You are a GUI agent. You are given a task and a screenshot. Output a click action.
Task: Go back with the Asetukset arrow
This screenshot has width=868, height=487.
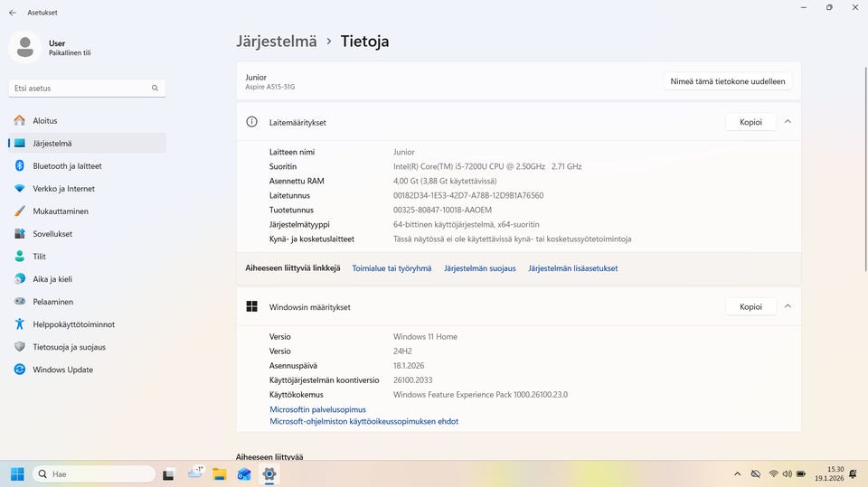click(x=13, y=12)
